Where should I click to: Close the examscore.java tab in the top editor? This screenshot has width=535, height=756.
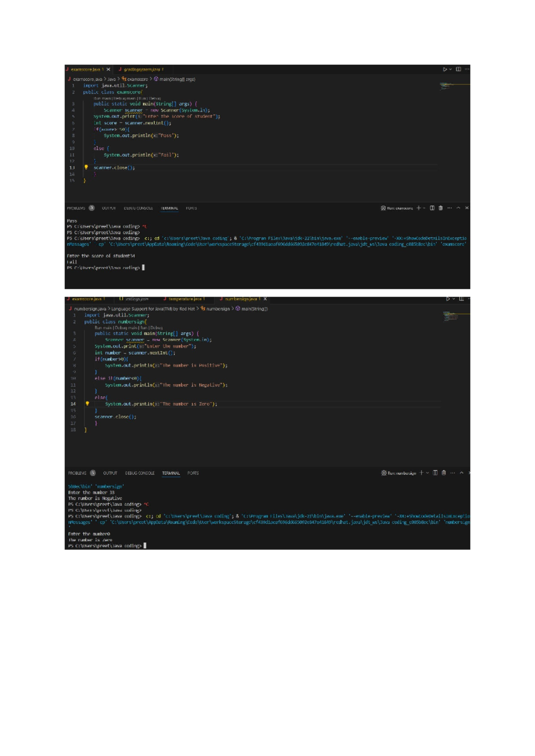[108, 70]
